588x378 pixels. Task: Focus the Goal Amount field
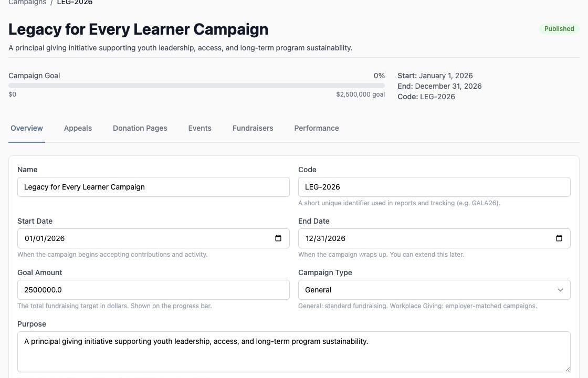153,290
